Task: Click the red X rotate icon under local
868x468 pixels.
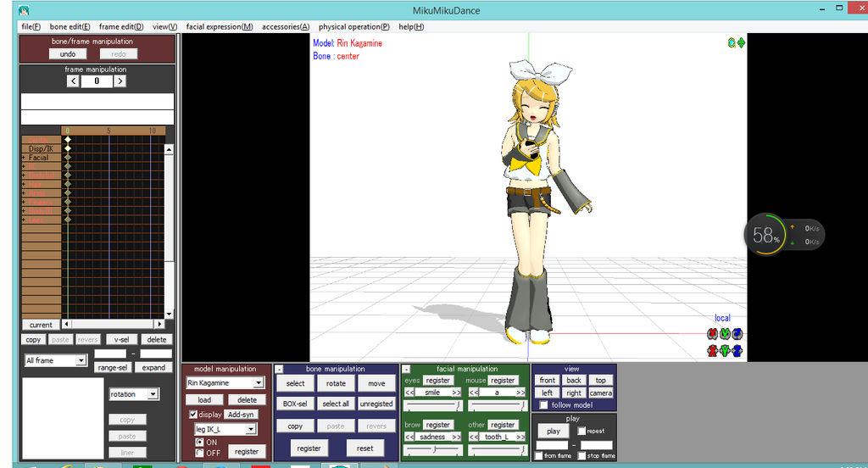Action: pyautogui.click(x=712, y=333)
